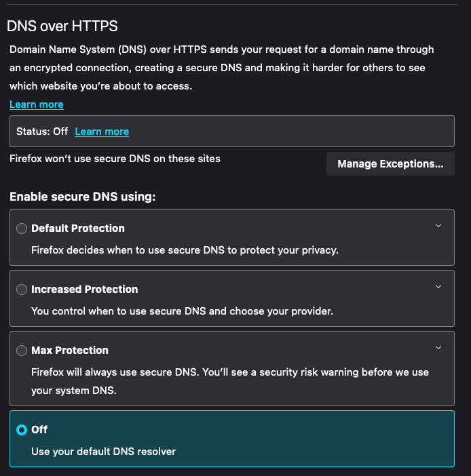Expand the Max Protection chevron arrow

coord(438,348)
